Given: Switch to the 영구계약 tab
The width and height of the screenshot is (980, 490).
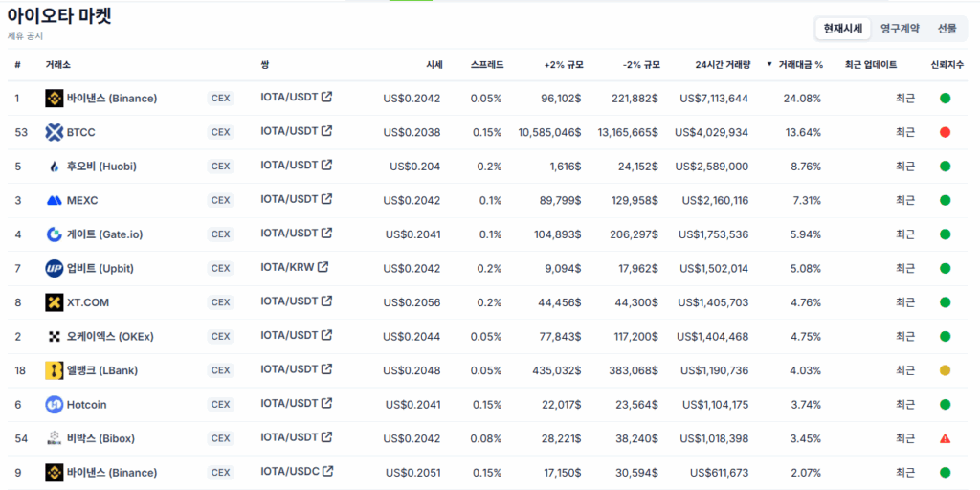Looking at the screenshot, I should [900, 28].
